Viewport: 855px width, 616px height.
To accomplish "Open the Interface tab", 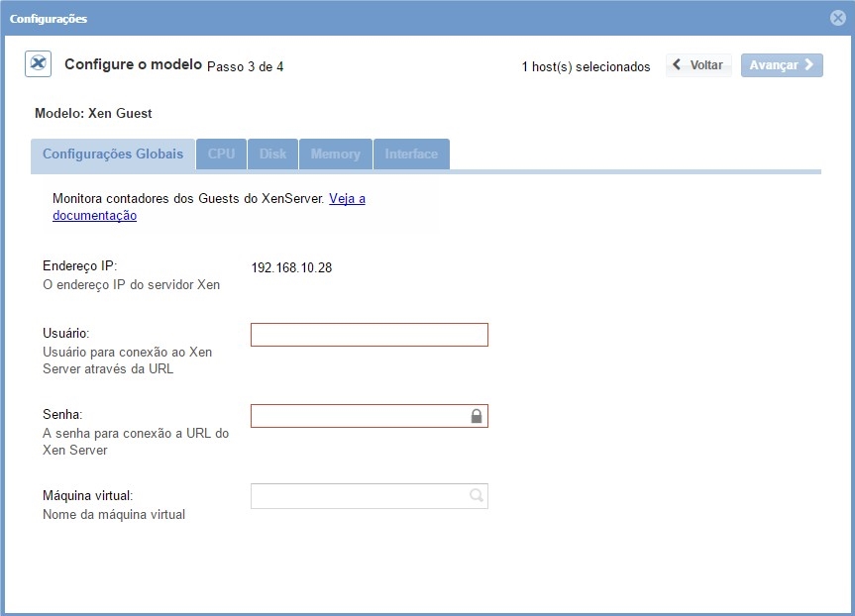I will pos(411,154).
